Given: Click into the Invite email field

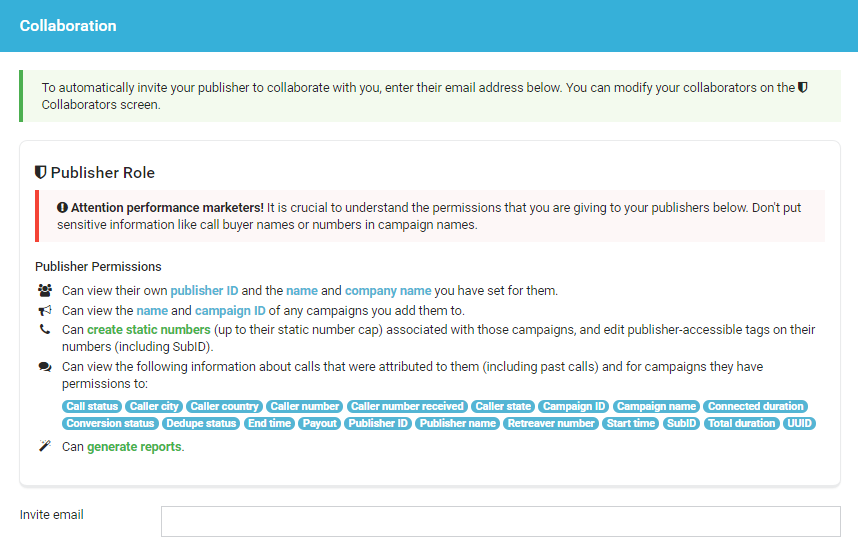Looking at the screenshot, I should tap(501, 521).
